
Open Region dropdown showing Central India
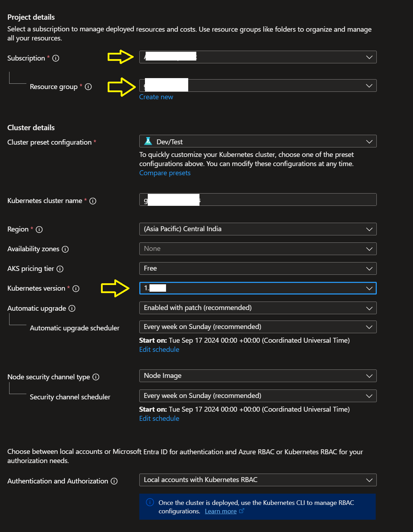(258, 229)
